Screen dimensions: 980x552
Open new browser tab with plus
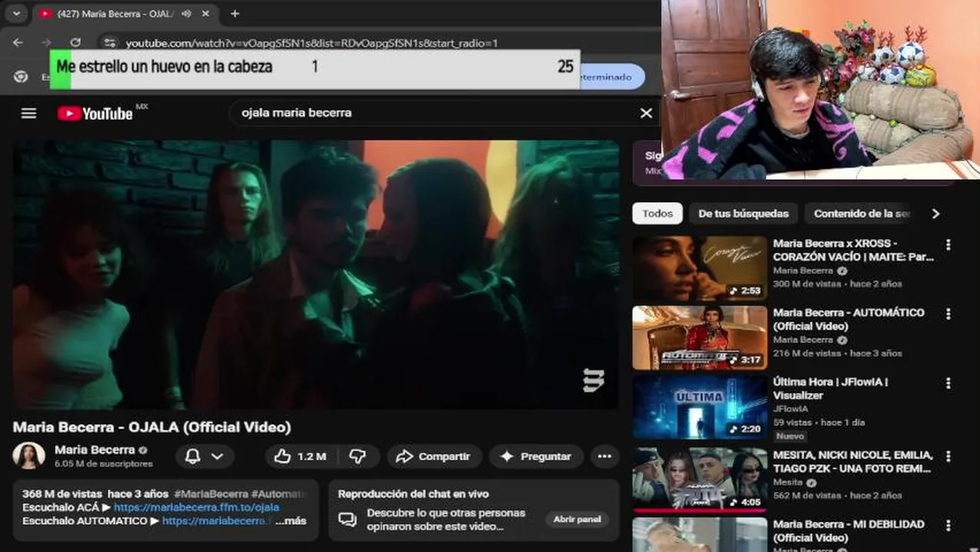click(235, 13)
